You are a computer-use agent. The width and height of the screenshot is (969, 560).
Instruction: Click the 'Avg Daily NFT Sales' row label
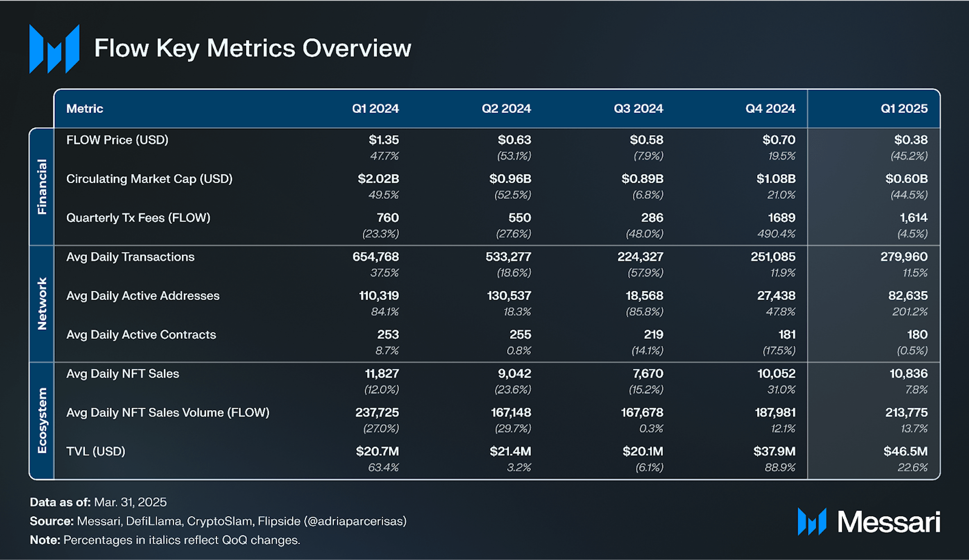[x=123, y=374]
